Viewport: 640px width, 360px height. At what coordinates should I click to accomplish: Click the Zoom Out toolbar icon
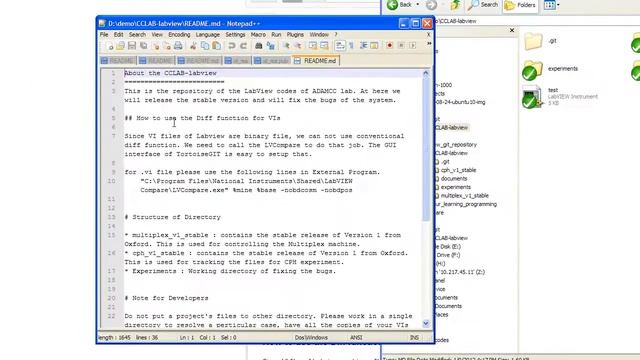point(298,46)
